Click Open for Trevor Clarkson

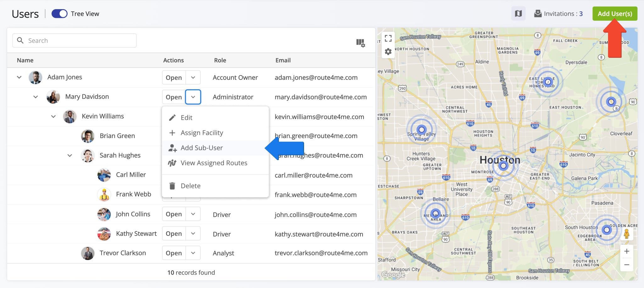(174, 253)
